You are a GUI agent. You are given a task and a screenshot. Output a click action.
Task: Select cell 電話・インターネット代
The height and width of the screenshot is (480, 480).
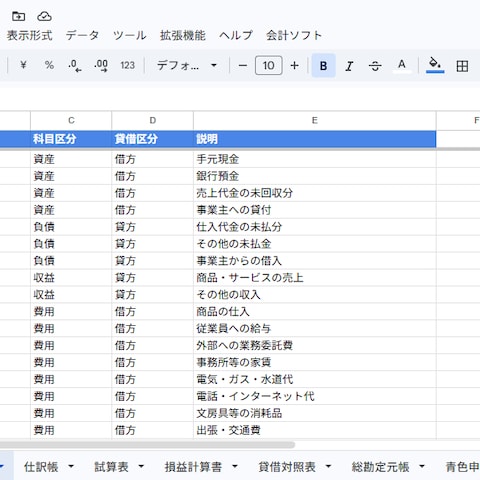[x=315, y=396]
